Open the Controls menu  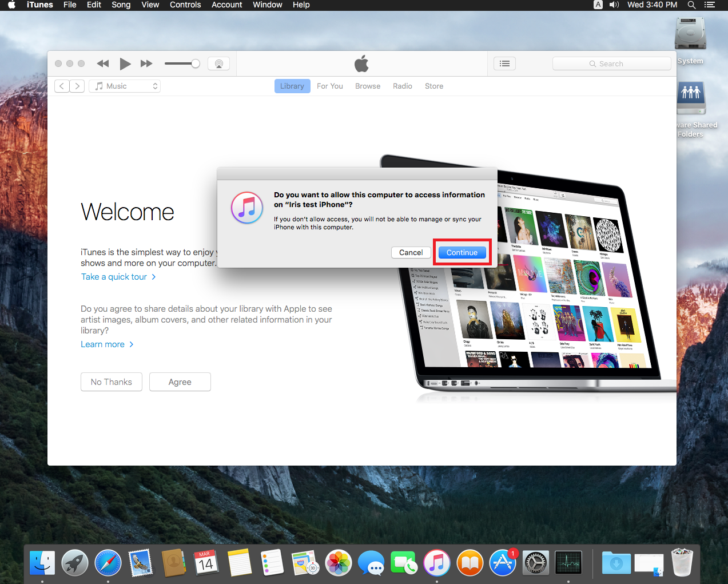(185, 5)
